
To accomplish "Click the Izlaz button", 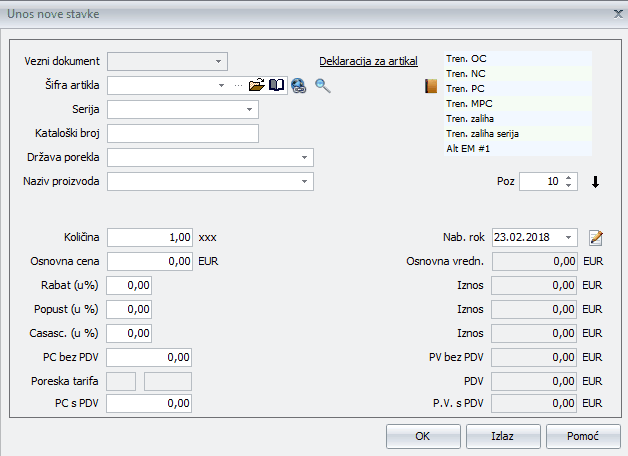I will pos(503,437).
